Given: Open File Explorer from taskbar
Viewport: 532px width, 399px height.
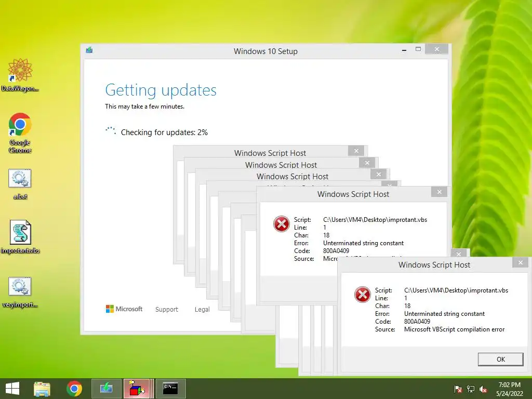Looking at the screenshot, I should click(x=42, y=389).
